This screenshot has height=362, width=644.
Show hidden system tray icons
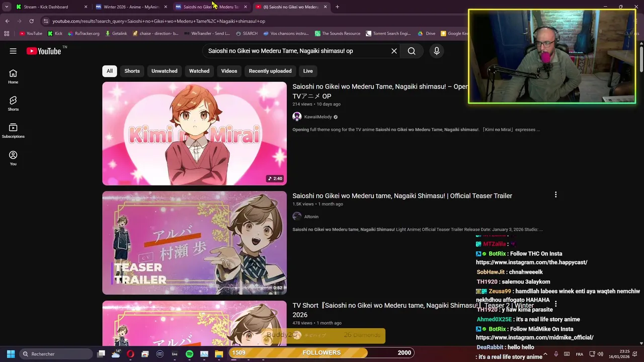(546, 354)
